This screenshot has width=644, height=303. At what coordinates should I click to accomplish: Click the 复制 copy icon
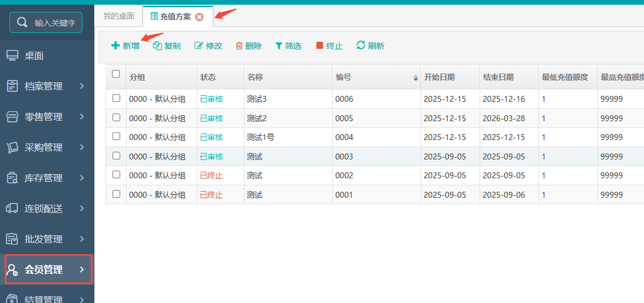coord(157,45)
